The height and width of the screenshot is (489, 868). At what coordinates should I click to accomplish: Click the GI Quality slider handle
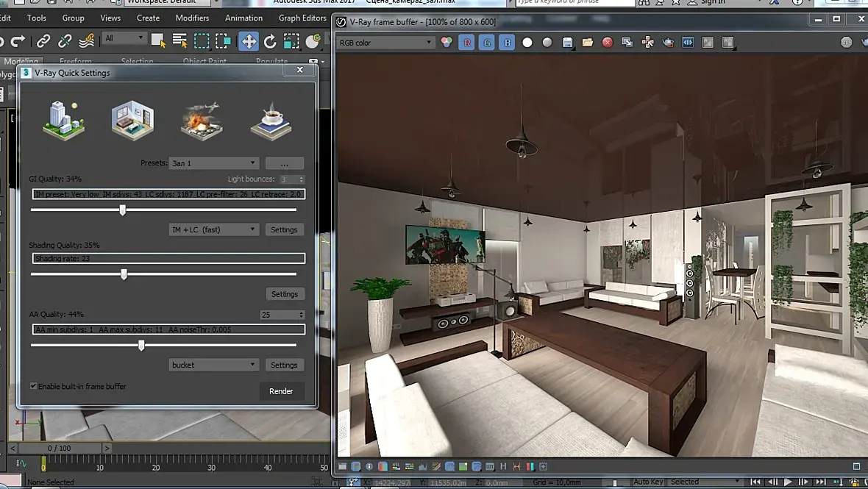click(x=123, y=210)
